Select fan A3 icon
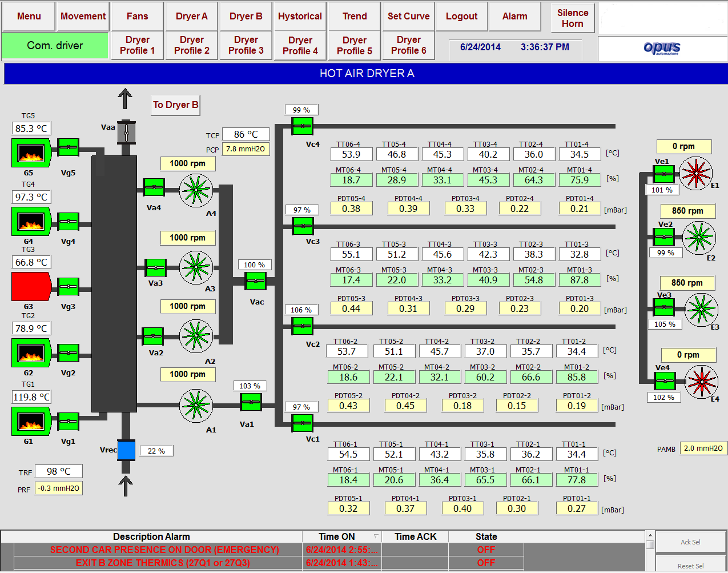 [196, 267]
